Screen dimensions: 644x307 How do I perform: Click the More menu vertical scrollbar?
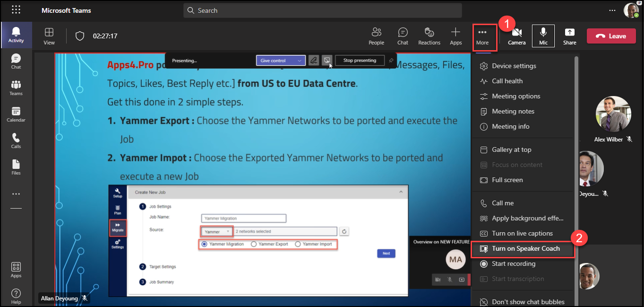[576, 142]
